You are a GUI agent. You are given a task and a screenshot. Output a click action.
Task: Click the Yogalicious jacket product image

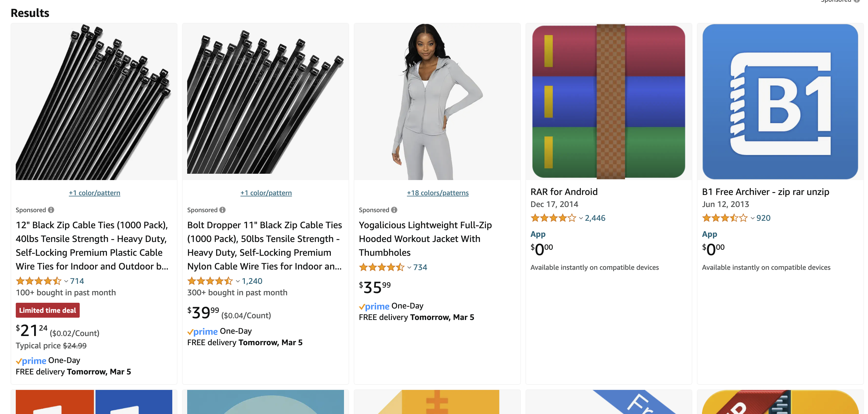click(437, 101)
